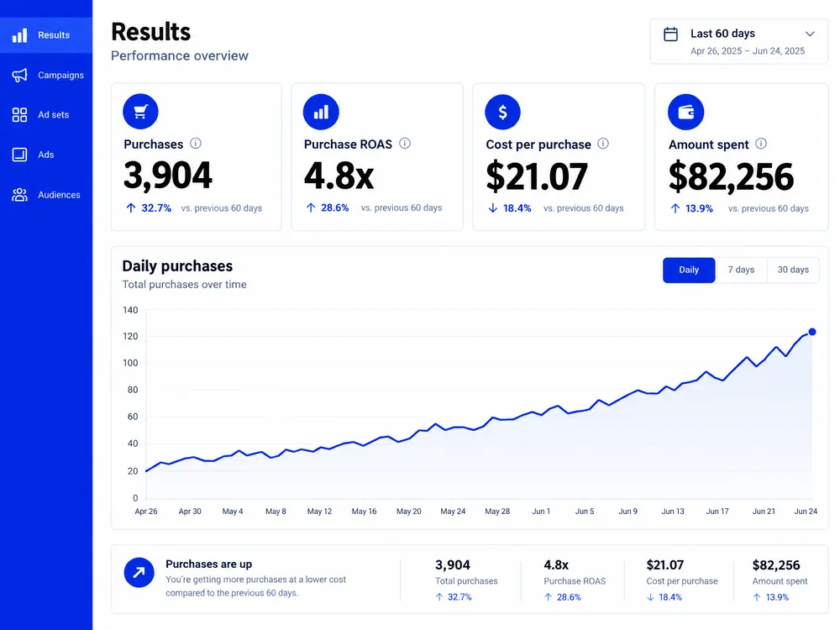
Task: Click up arrow beside 28.6% in ROAS card
Action: click(311, 207)
